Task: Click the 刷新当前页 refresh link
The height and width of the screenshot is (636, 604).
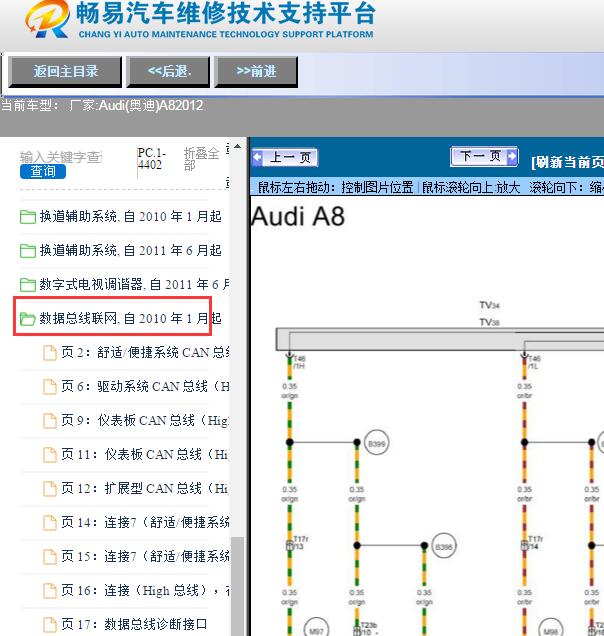Action: [567, 162]
